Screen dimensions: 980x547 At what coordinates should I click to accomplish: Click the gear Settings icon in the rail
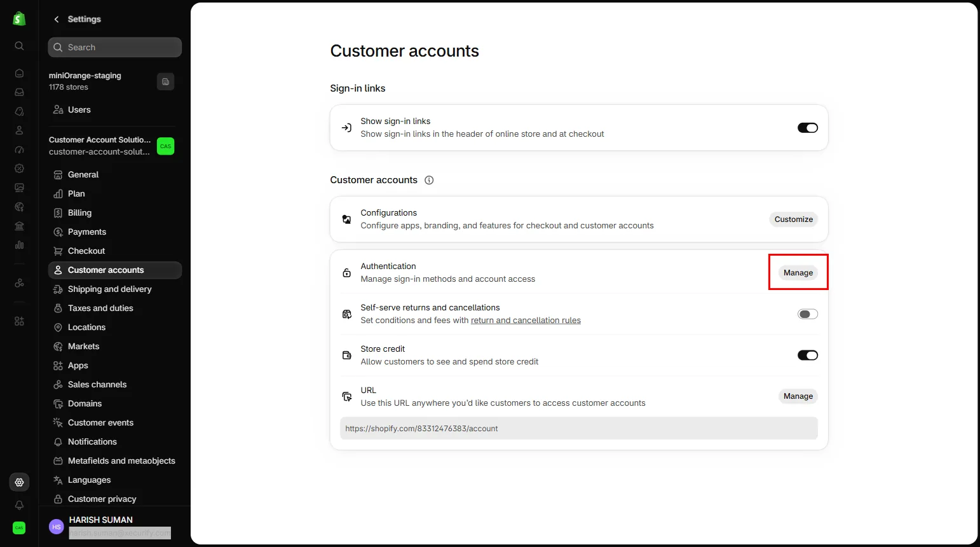pos(19,482)
